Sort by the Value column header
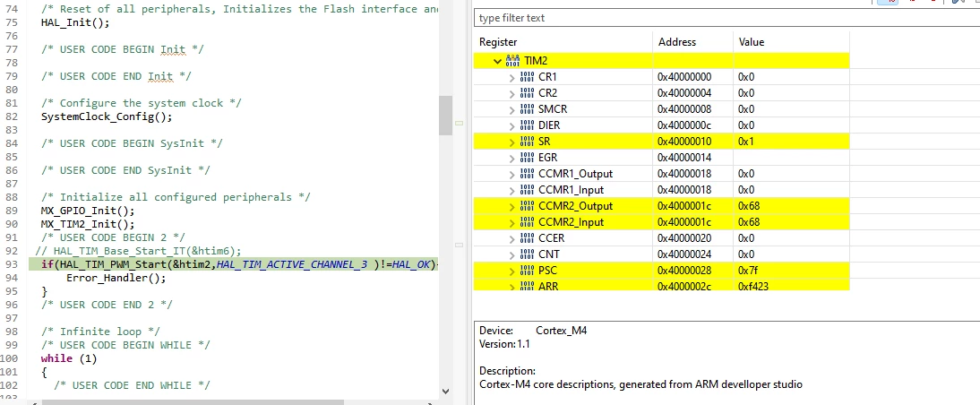This screenshot has height=405, width=980. (791, 42)
